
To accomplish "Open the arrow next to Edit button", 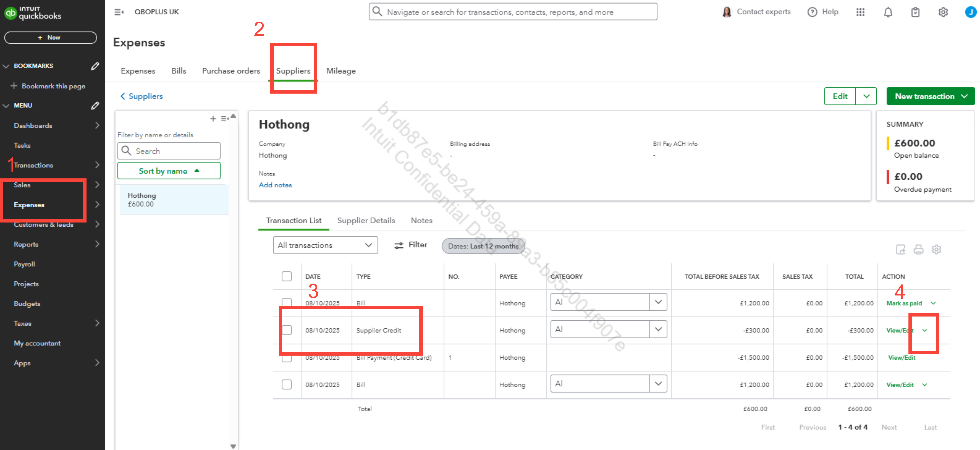I will point(866,96).
